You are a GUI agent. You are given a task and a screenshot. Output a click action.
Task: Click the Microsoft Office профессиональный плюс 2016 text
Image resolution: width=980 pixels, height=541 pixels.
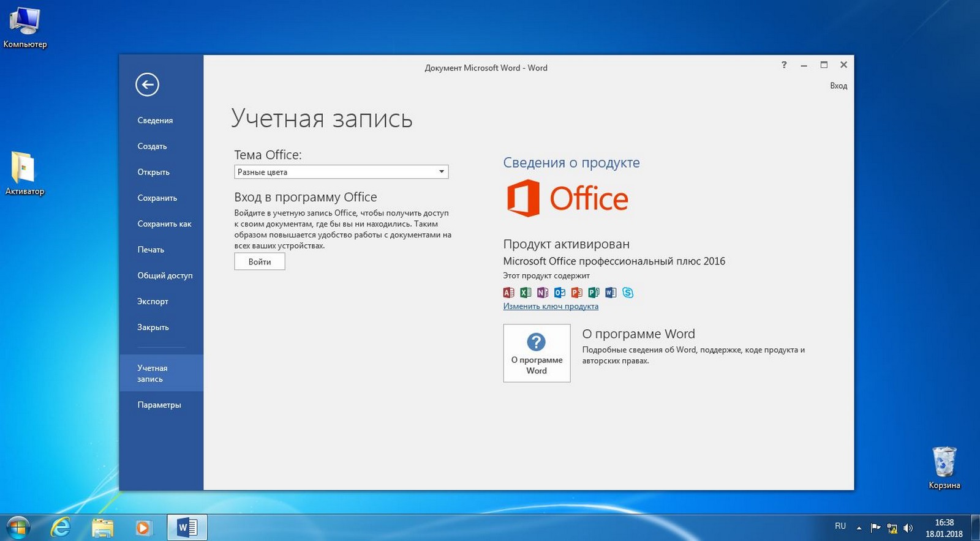coord(614,261)
